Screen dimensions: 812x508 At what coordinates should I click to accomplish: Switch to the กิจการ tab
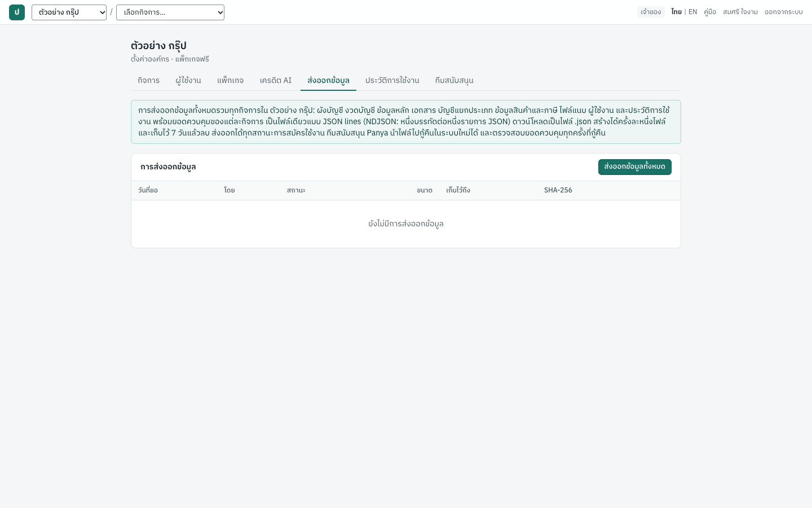pyautogui.click(x=148, y=81)
